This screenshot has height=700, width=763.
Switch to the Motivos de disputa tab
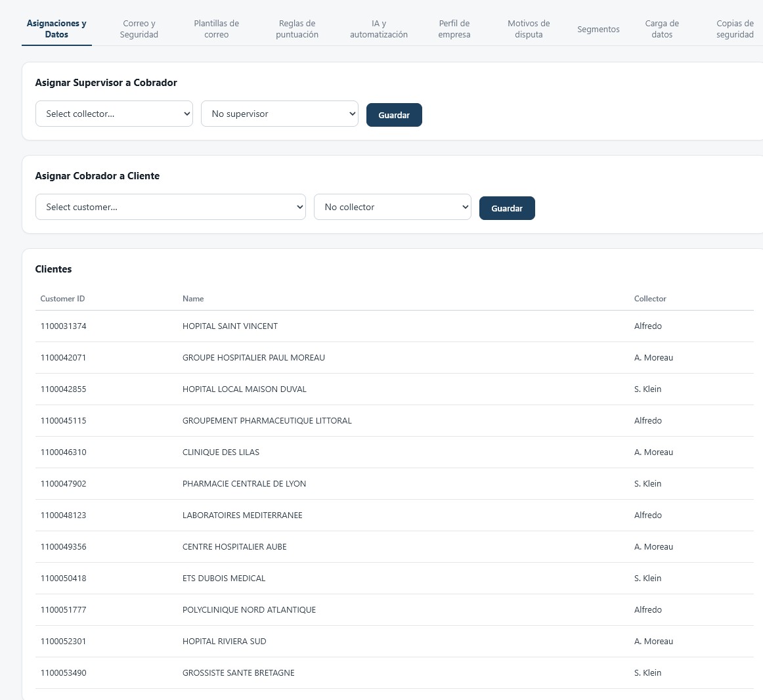tap(529, 29)
